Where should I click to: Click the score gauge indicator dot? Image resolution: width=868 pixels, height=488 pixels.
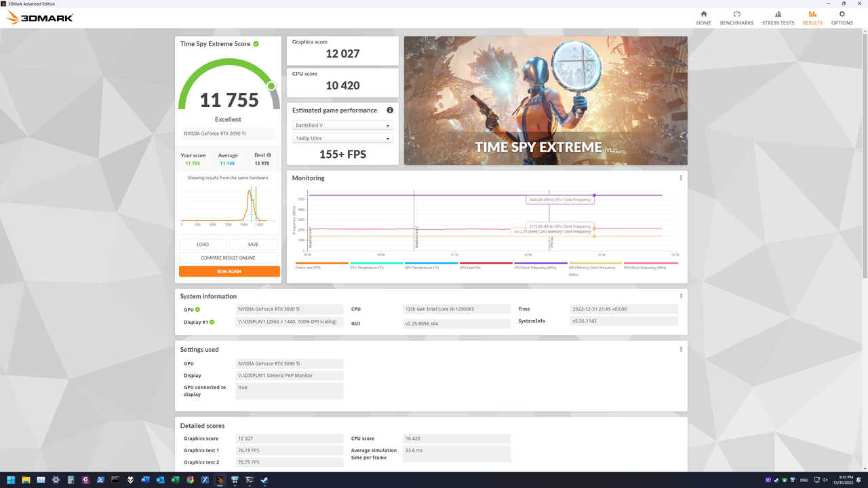point(271,86)
